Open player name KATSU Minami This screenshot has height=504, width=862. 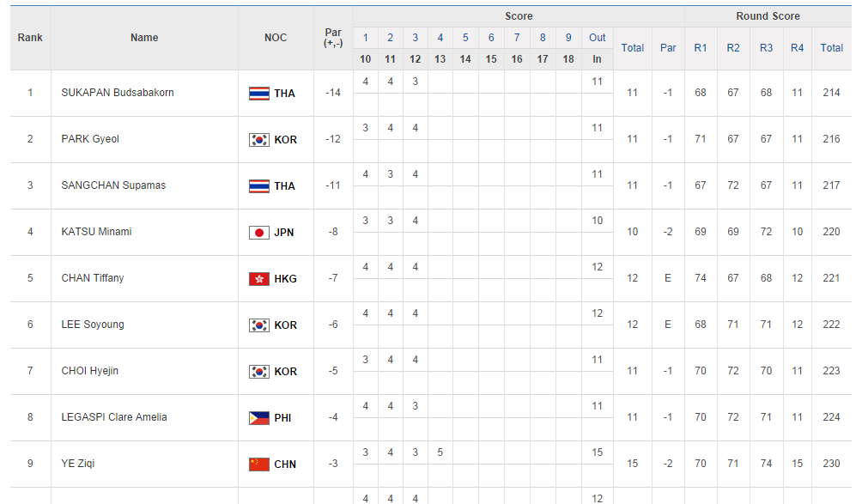pyautogui.click(x=96, y=232)
